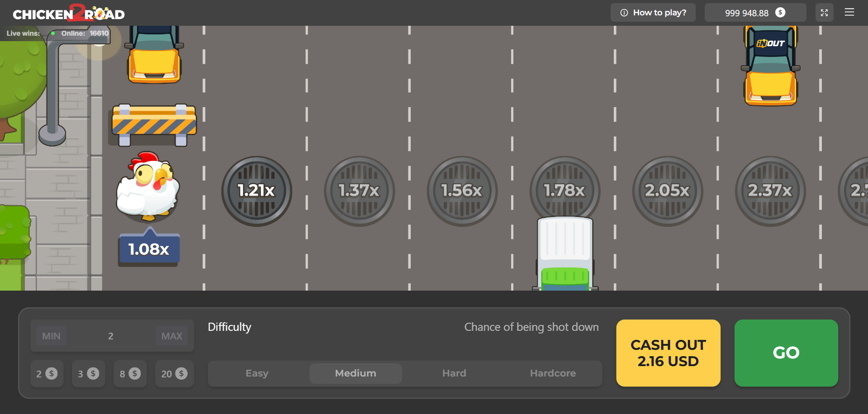This screenshot has height=414, width=868.
Task: Click the 1.21x manhole cover
Action: point(256,191)
